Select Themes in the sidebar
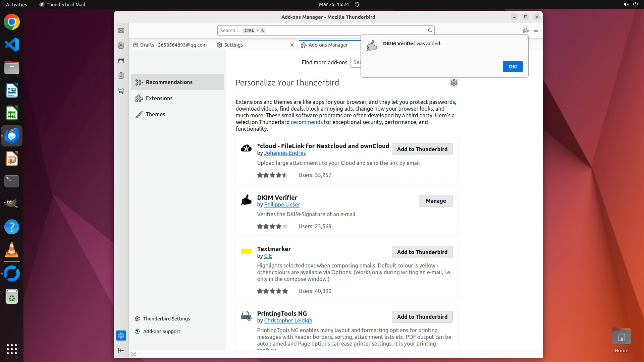This screenshot has width=644, height=362. pos(155,114)
